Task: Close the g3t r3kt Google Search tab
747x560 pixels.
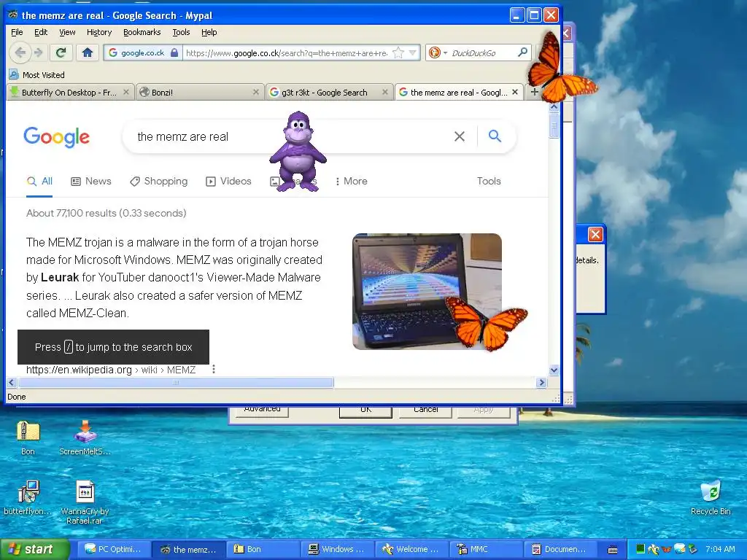Action: (x=385, y=92)
